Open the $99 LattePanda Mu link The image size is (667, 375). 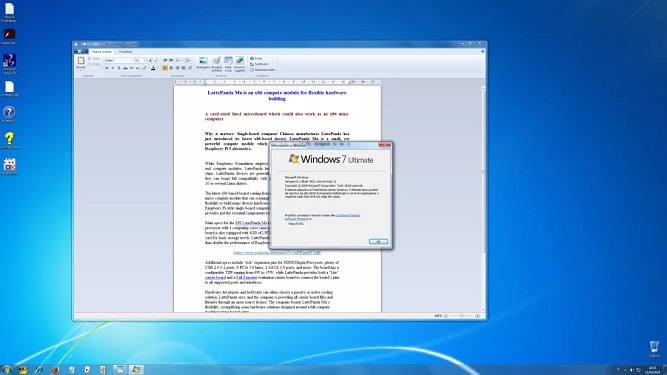(x=251, y=223)
